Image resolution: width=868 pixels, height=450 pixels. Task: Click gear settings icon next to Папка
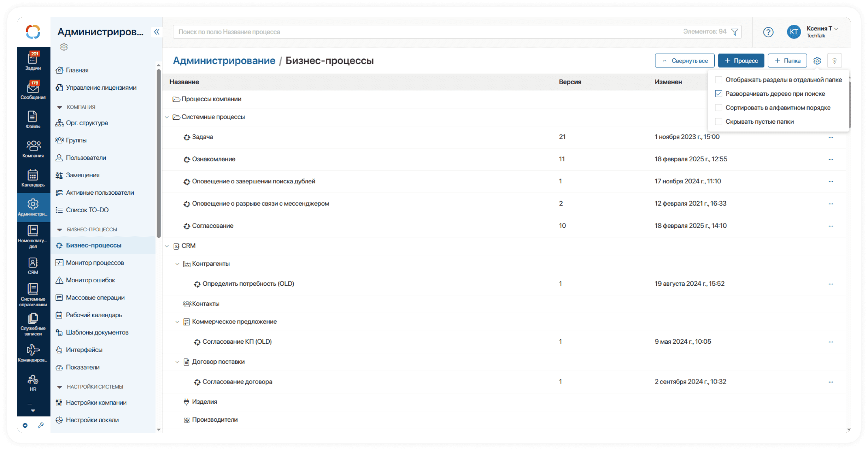[x=817, y=61]
